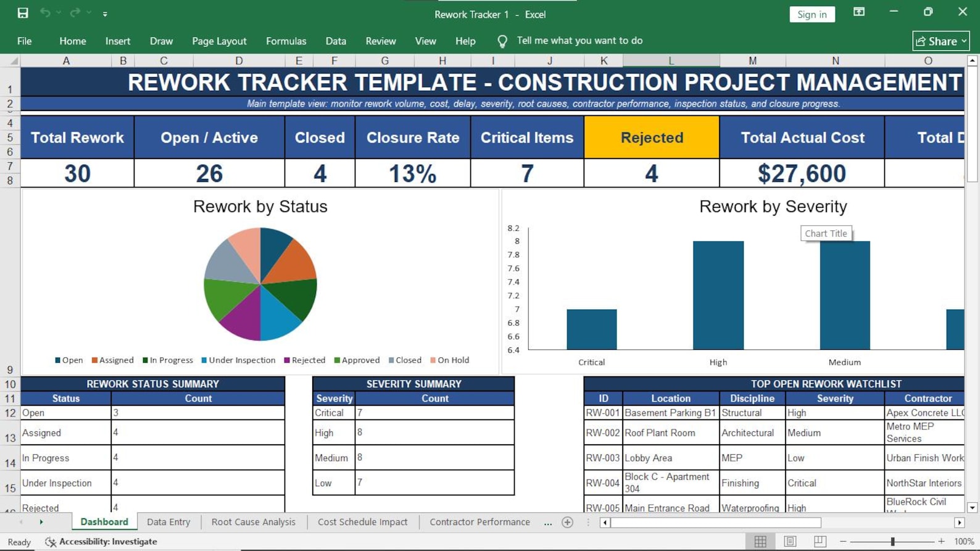980x551 pixels.
Task: Show more sheet tabs via ellipsis
Action: (548, 523)
